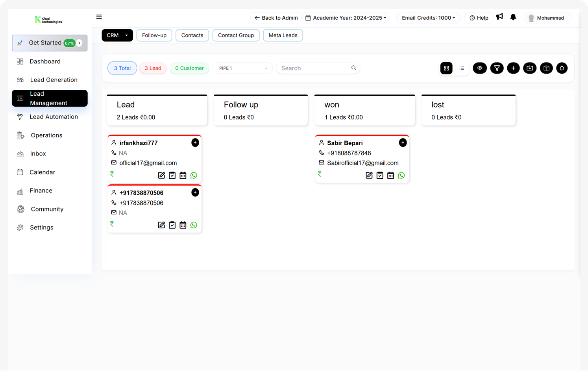The height and width of the screenshot is (387, 588).
Task: Click the filter funnel icon in toolbar
Action: pyautogui.click(x=497, y=68)
